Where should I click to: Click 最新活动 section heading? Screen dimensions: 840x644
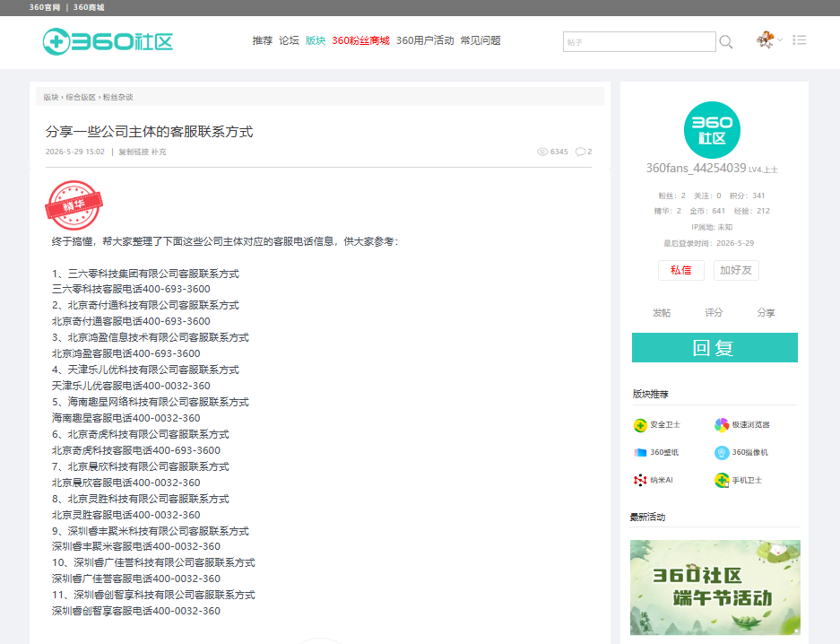[647, 517]
